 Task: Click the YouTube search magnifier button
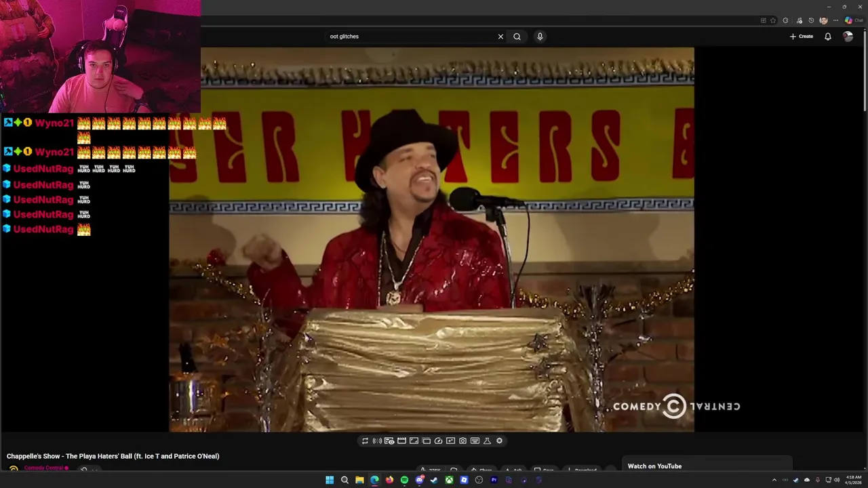517,37
